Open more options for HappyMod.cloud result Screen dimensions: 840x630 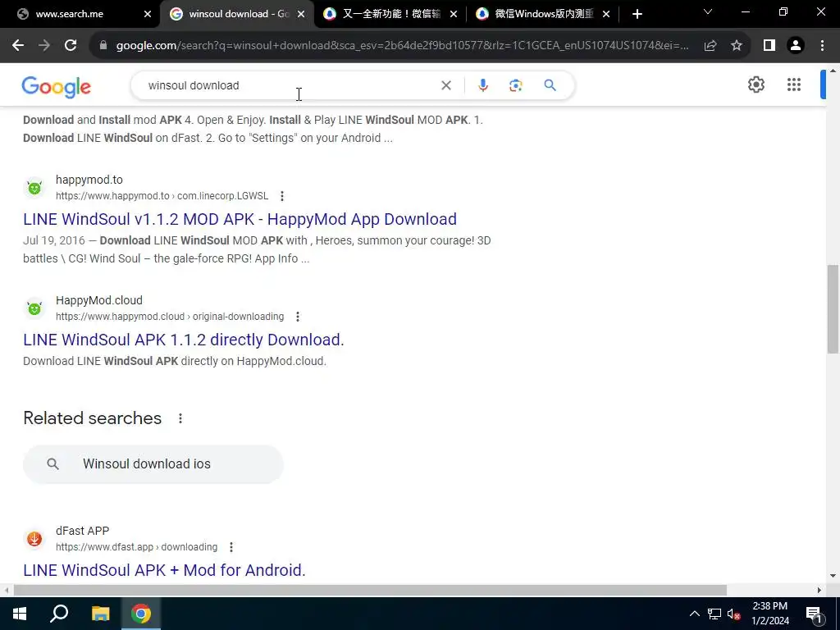click(297, 317)
